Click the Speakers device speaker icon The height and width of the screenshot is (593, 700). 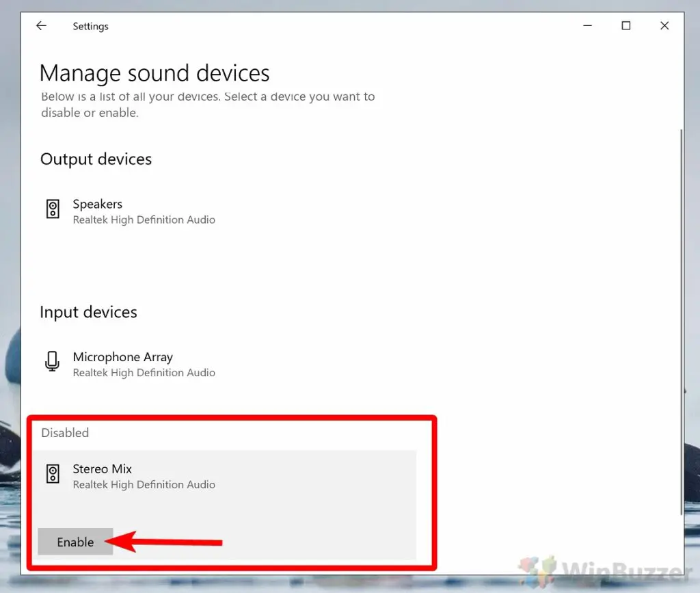click(x=53, y=209)
